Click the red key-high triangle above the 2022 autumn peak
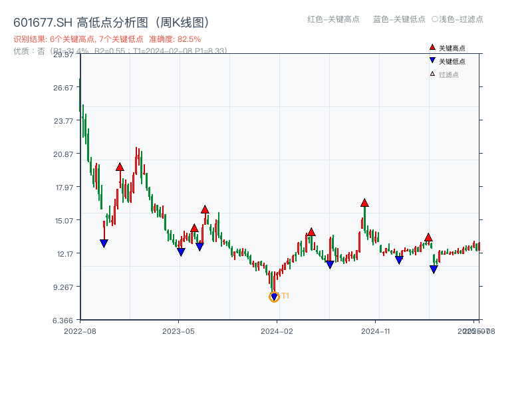532x399 pixels. (120, 167)
